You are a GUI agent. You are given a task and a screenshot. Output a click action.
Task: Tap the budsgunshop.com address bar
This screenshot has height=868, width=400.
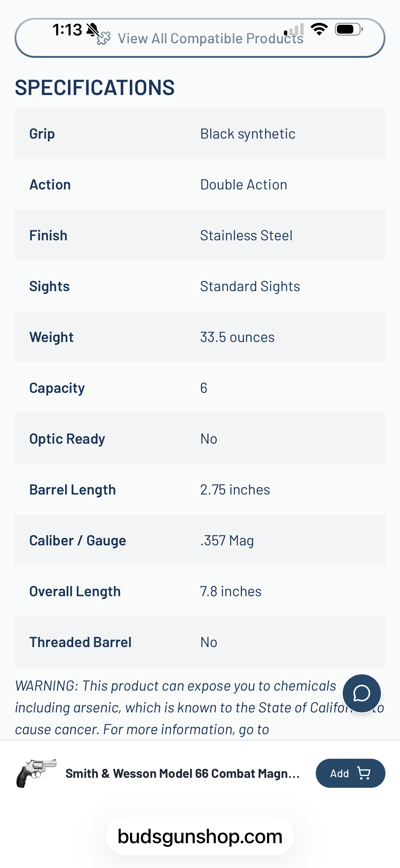[x=200, y=836]
